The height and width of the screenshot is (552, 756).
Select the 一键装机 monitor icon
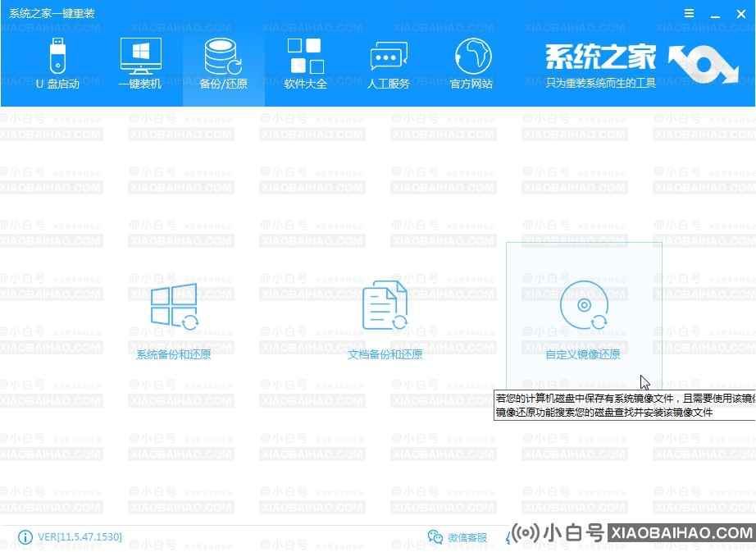pyautogui.click(x=141, y=56)
